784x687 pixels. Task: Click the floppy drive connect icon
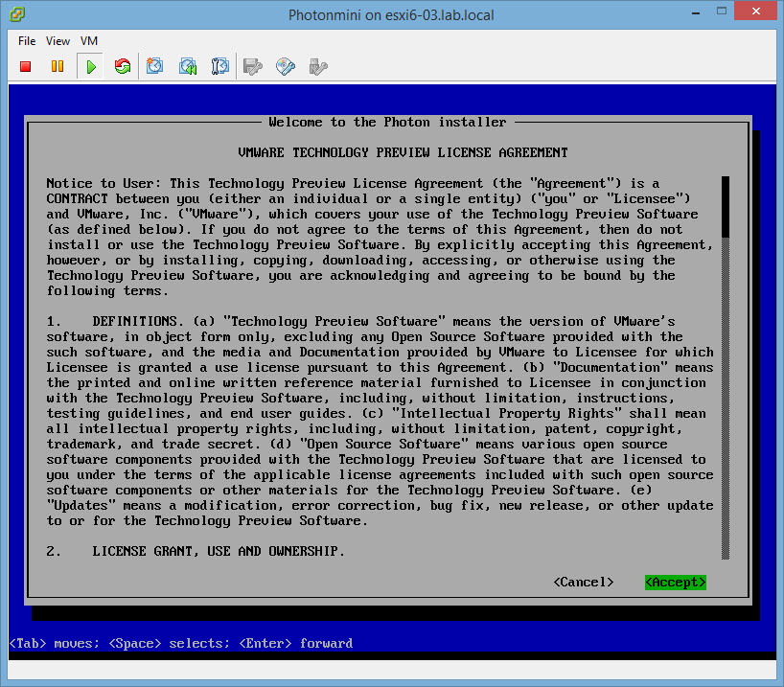(252, 66)
